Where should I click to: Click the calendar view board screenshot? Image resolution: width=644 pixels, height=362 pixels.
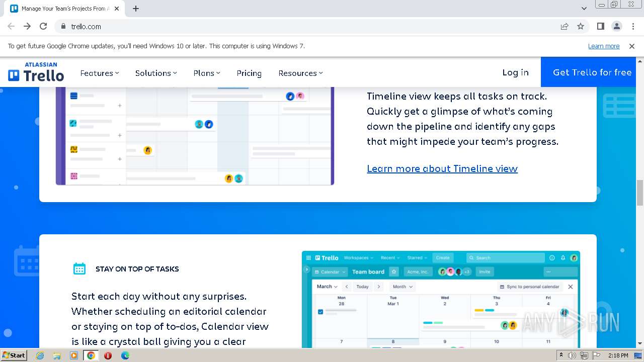click(x=441, y=299)
